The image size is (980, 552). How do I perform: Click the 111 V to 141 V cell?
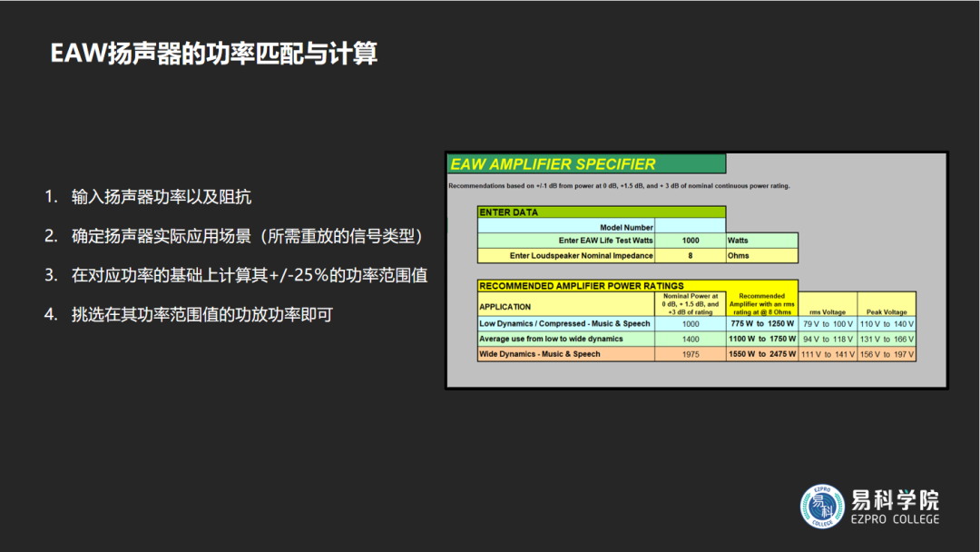[828, 354]
